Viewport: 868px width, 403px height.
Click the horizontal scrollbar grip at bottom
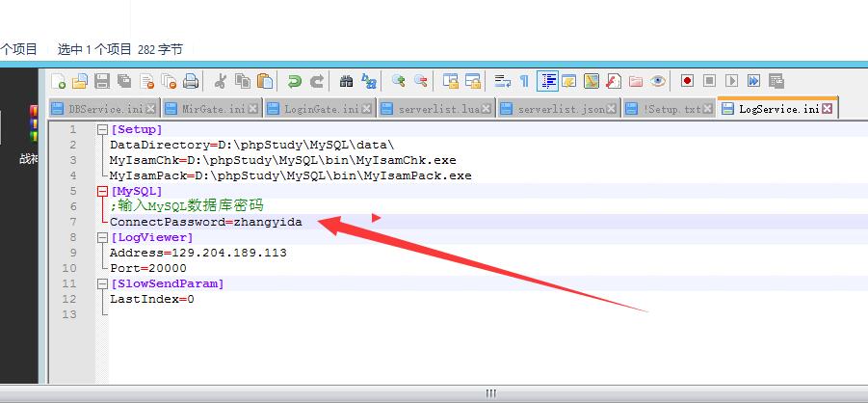490,393
